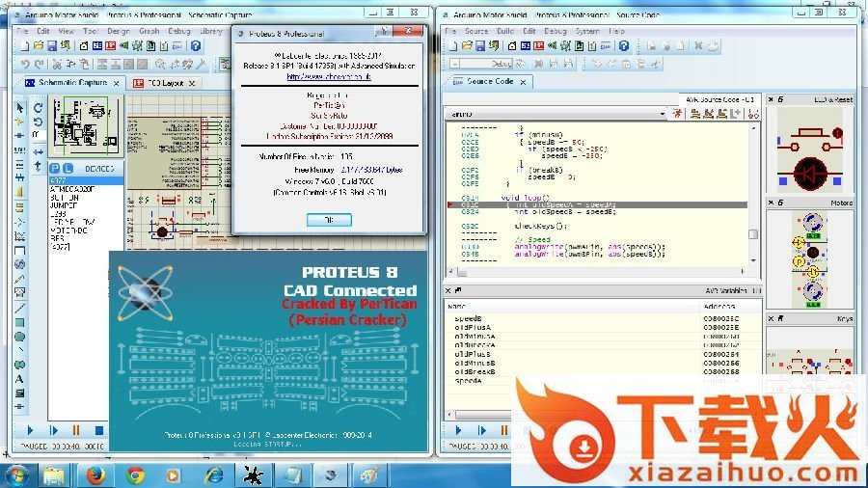Screen dimensions: 868x488
Task: Switch to the Schematic Capture tab
Action: [72, 82]
